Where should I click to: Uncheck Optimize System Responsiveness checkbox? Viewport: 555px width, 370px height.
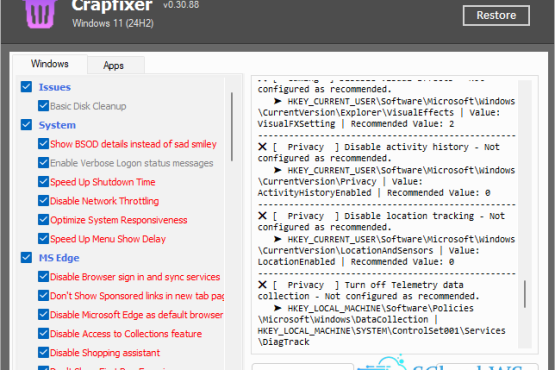point(43,220)
